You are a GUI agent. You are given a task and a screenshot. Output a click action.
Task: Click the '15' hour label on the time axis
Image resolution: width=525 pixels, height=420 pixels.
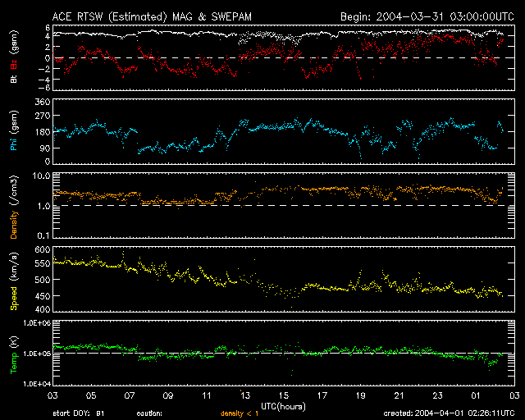pos(284,396)
